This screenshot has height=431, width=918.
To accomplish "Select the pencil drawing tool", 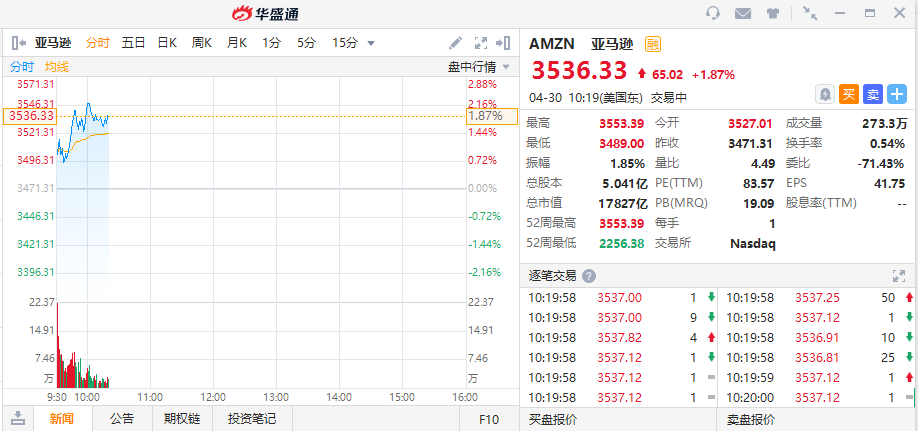I will click(455, 43).
